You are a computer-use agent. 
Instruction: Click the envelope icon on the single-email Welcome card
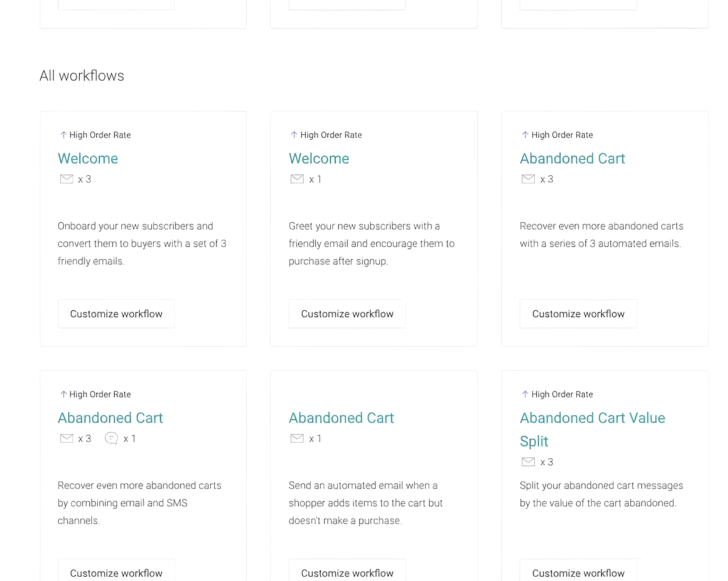tap(297, 179)
